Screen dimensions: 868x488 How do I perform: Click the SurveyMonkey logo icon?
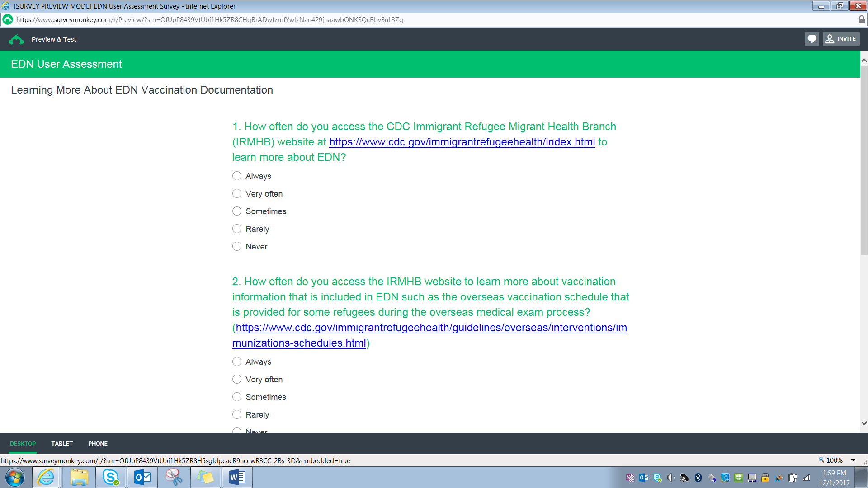point(16,39)
